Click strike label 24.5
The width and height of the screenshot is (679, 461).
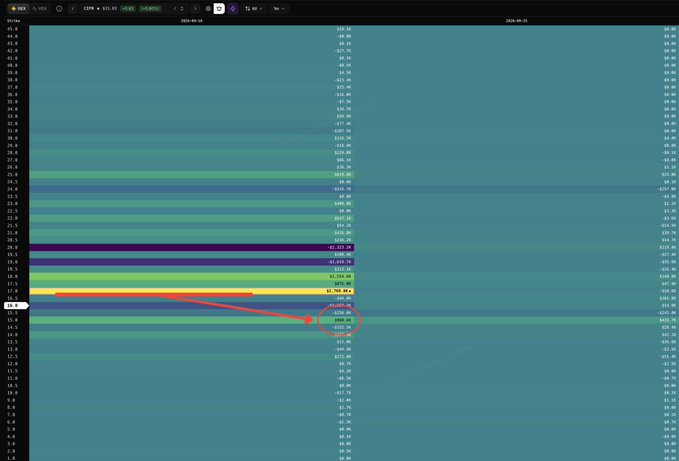click(x=12, y=182)
